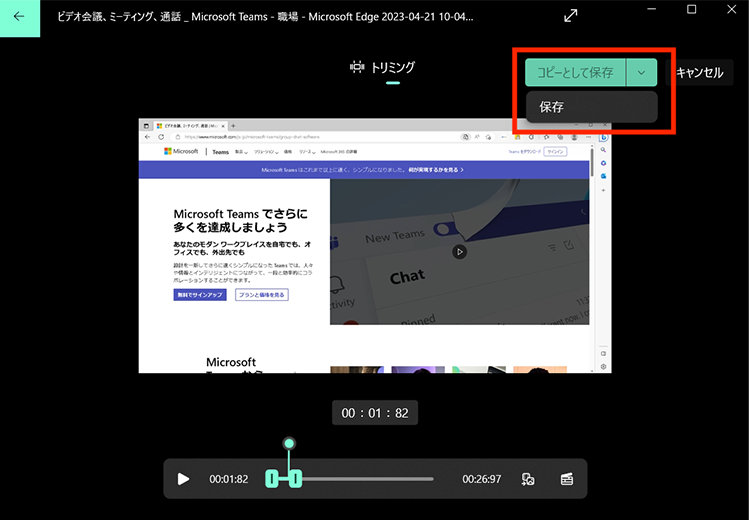Click the left trim start handle
Screen dimensions: 749x520
(x=271, y=479)
